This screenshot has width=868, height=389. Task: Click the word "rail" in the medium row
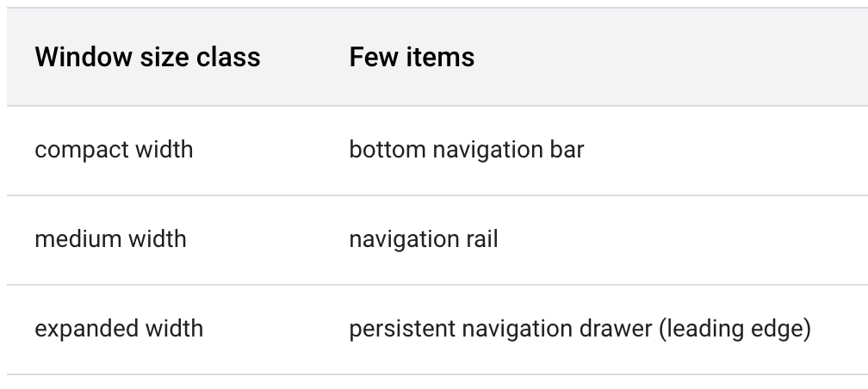[481, 238]
